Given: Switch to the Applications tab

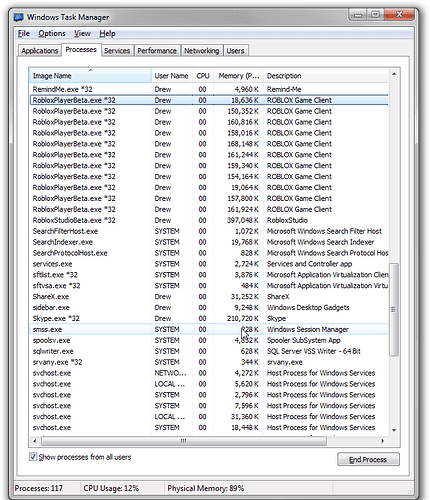Looking at the screenshot, I should [39, 51].
